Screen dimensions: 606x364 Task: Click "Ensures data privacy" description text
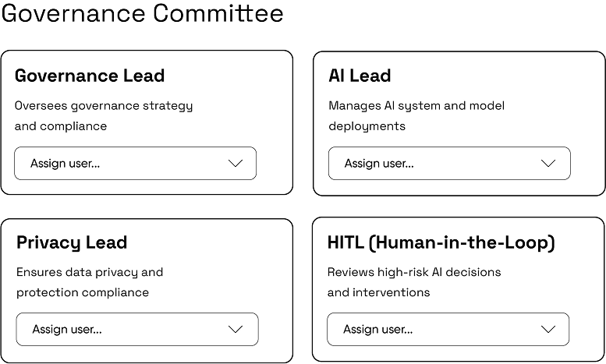tap(90, 272)
